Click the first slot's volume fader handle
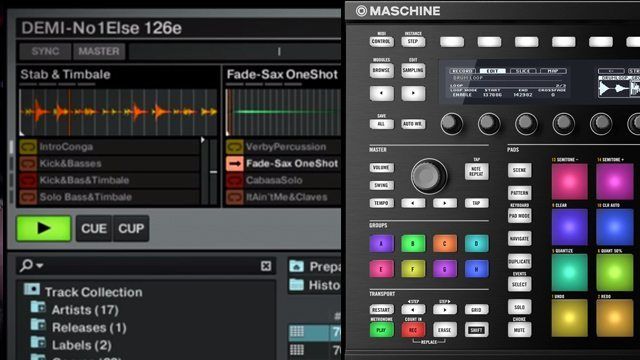This screenshot has height=360, width=640. click(x=213, y=172)
